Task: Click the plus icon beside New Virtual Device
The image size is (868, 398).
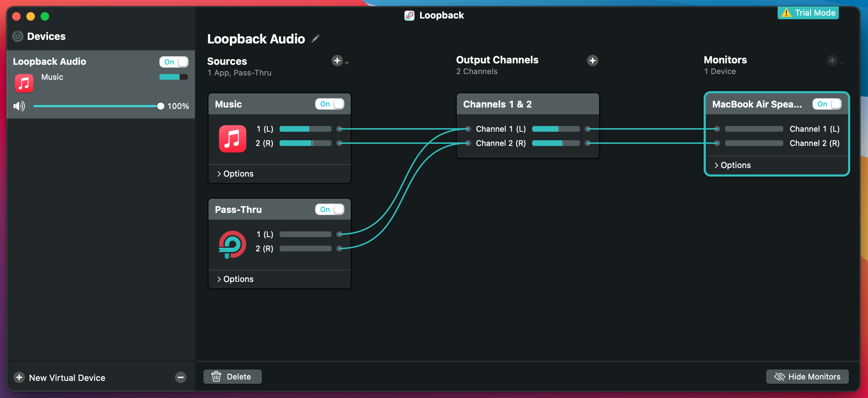Action: pyautogui.click(x=19, y=377)
